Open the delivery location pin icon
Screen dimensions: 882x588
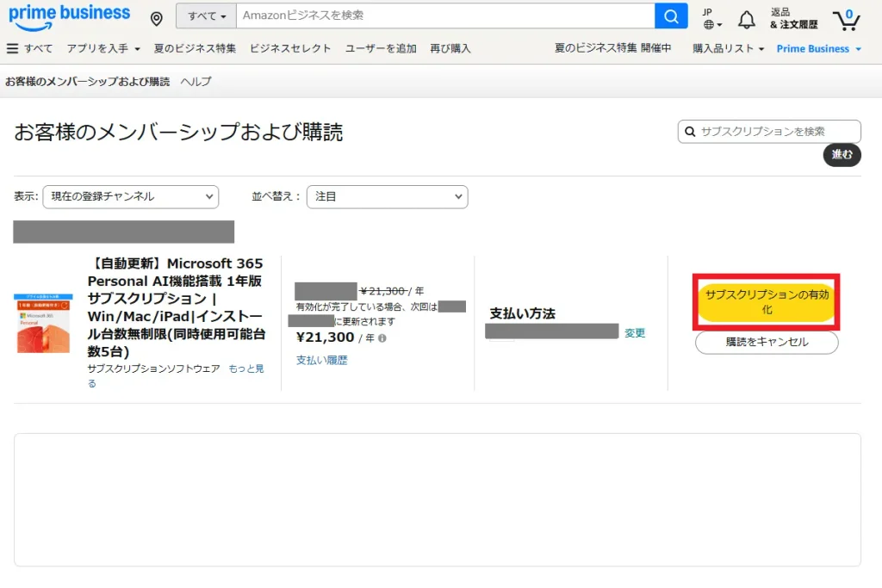click(157, 19)
